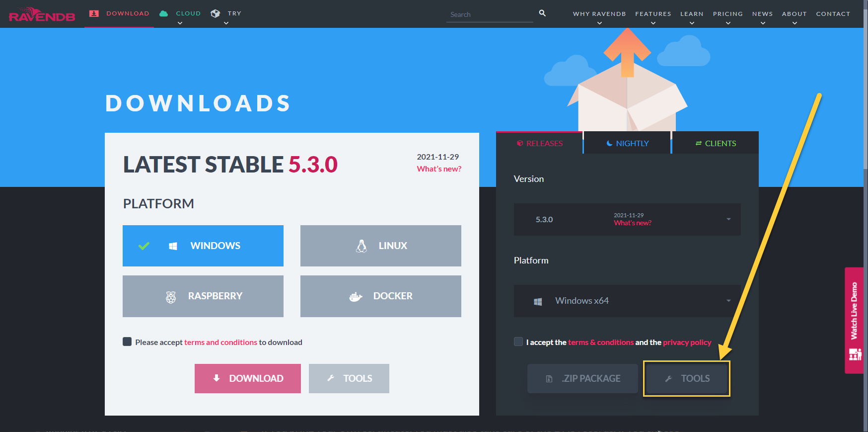
Task: Click the pink DOWNLOAD button
Action: coord(248,378)
